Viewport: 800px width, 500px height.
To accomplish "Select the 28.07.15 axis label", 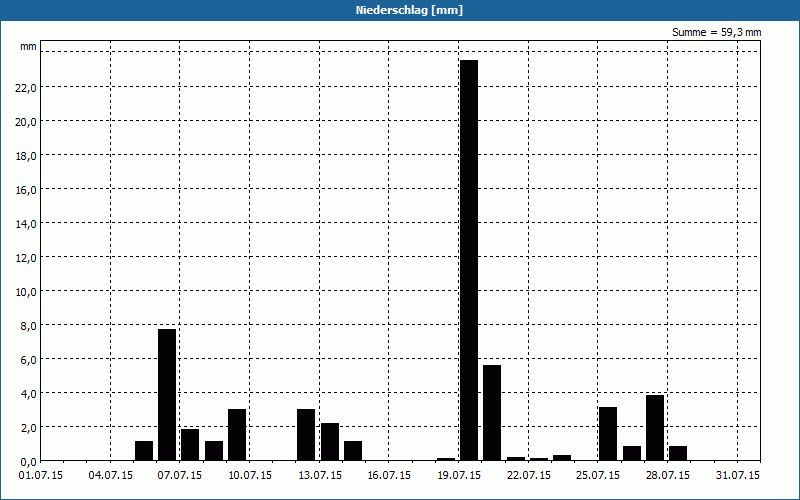I will (668, 476).
